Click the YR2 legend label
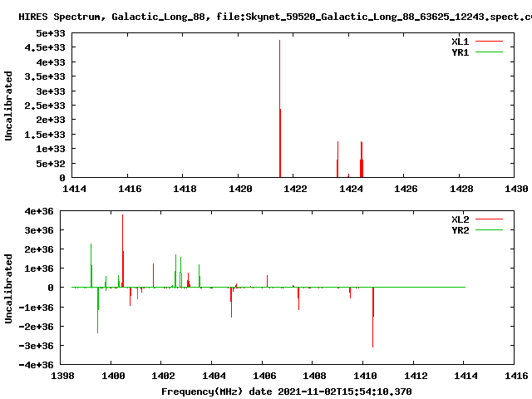 pyautogui.click(x=460, y=230)
